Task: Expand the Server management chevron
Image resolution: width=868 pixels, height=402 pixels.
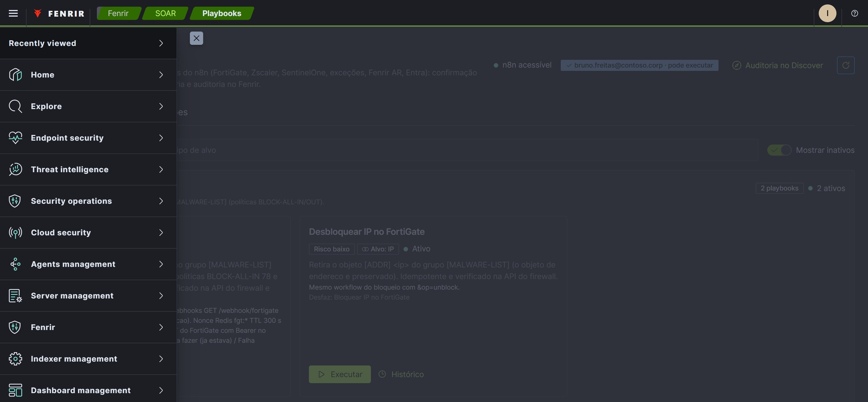Action: 161,295
